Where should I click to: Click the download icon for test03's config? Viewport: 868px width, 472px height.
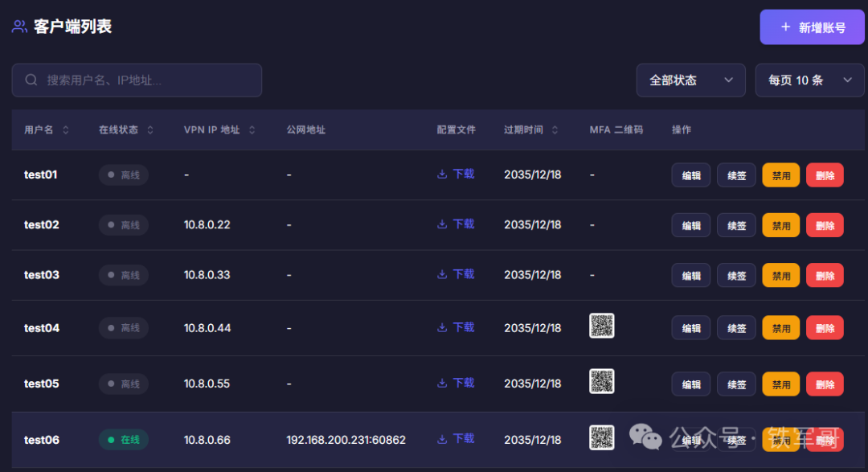440,274
